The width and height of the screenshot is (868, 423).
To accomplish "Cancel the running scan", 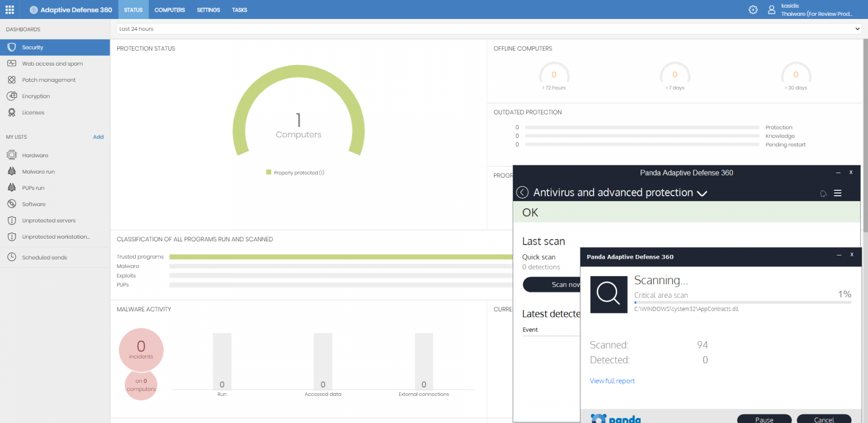I will (824, 419).
